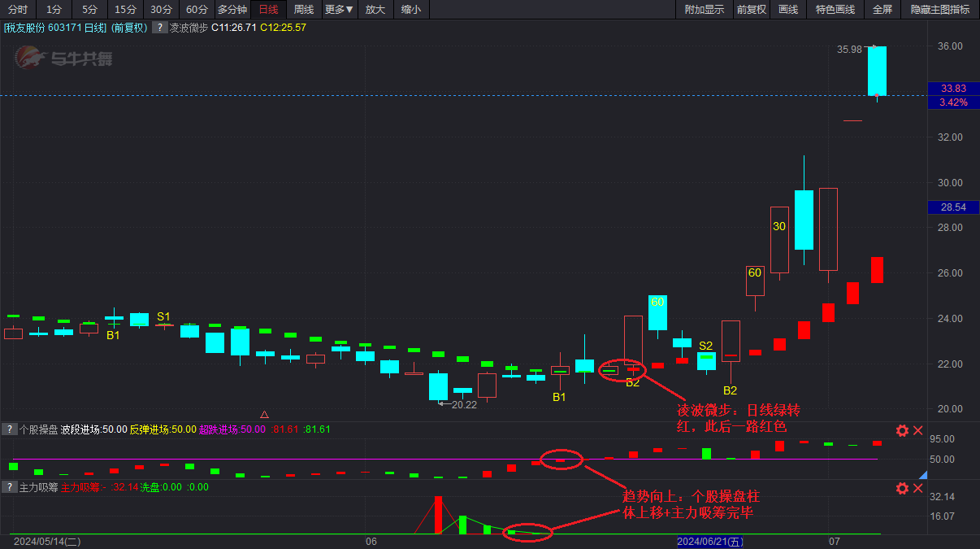The height and width of the screenshot is (549, 980).
Task: Toggle 附加显示 overlay display
Action: click(705, 10)
